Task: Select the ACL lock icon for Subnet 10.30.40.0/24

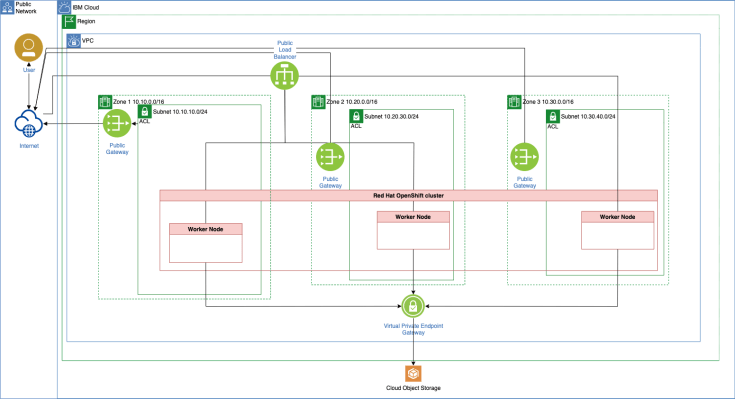Action: (553, 116)
